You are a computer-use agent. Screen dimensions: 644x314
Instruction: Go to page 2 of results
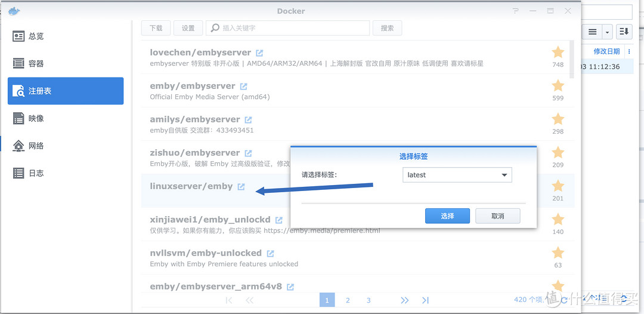click(x=348, y=300)
